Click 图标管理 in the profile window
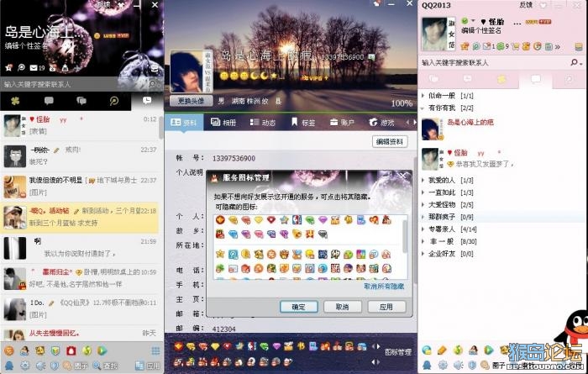588x374 pixels. (398, 352)
